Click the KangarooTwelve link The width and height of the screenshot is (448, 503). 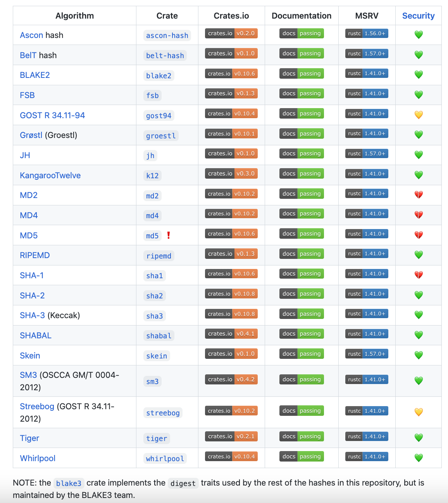[50, 176]
